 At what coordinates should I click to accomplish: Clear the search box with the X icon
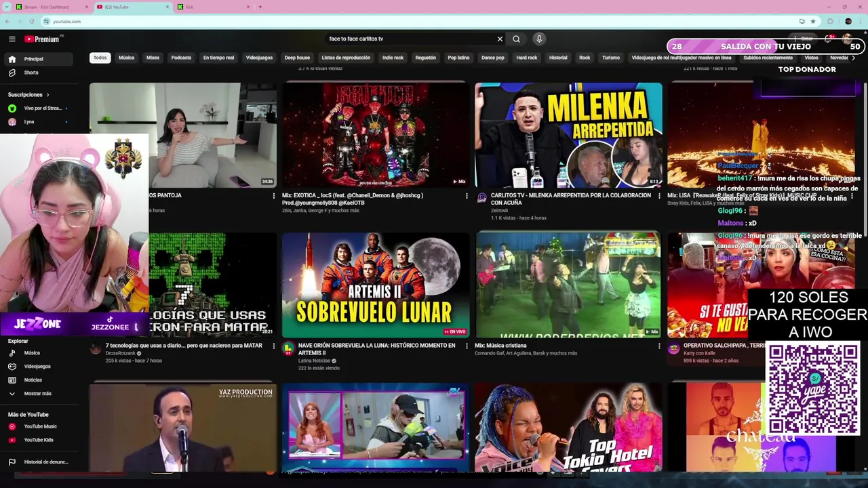click(500, 39)
